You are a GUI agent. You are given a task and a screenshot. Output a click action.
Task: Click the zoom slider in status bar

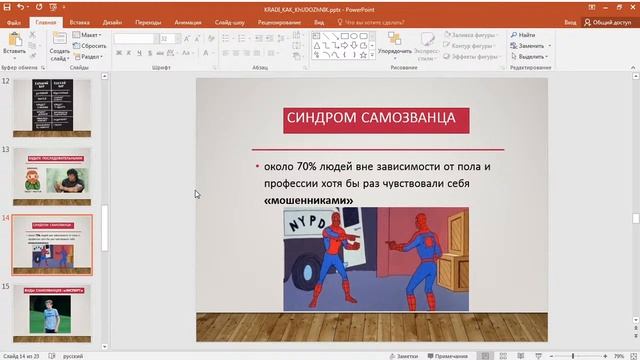click(x=578, y=356)
